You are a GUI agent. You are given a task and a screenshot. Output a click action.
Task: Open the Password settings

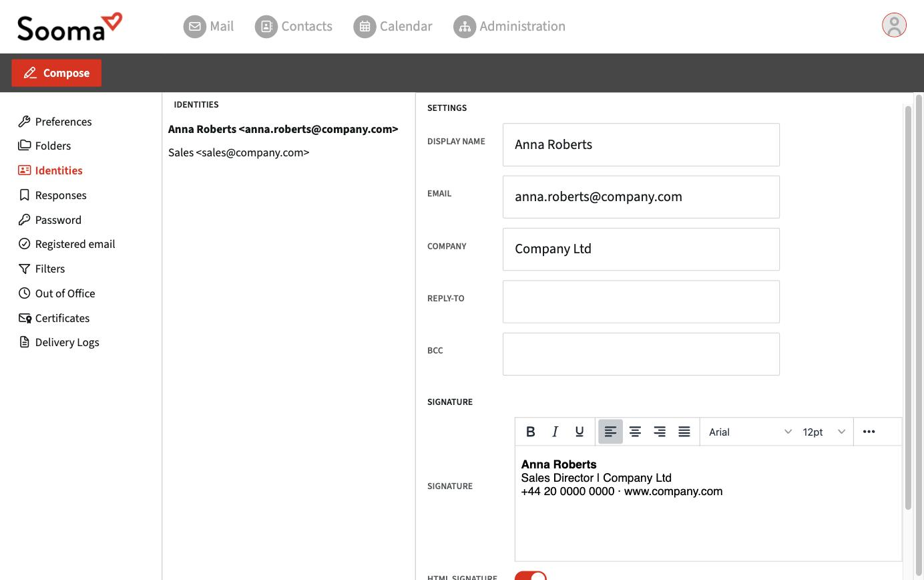pyautogui.click(x=49, y=220)
